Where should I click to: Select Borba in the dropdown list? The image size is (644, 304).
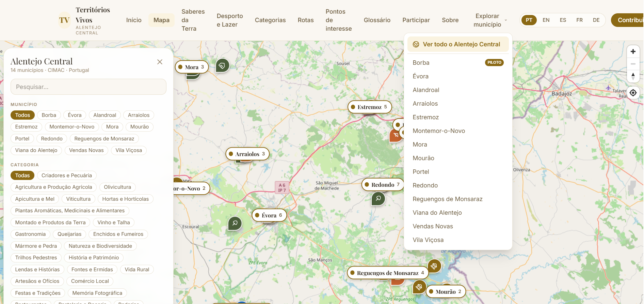(x=458, y=63)
